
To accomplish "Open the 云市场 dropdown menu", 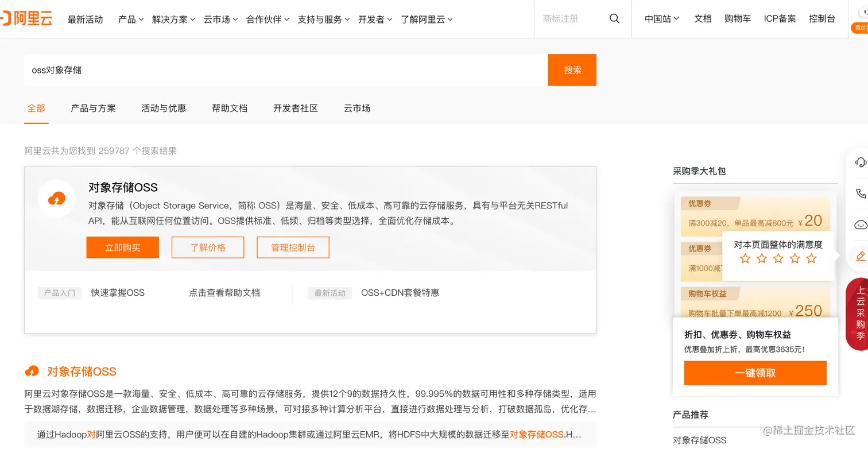I will (x=220, y=19).
